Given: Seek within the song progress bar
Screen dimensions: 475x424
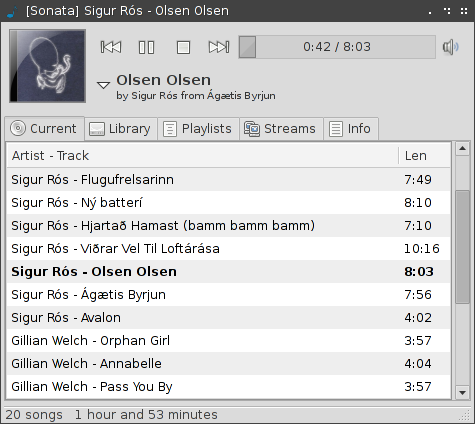Looking at the screenshot, I should click(x=337, y=47).
